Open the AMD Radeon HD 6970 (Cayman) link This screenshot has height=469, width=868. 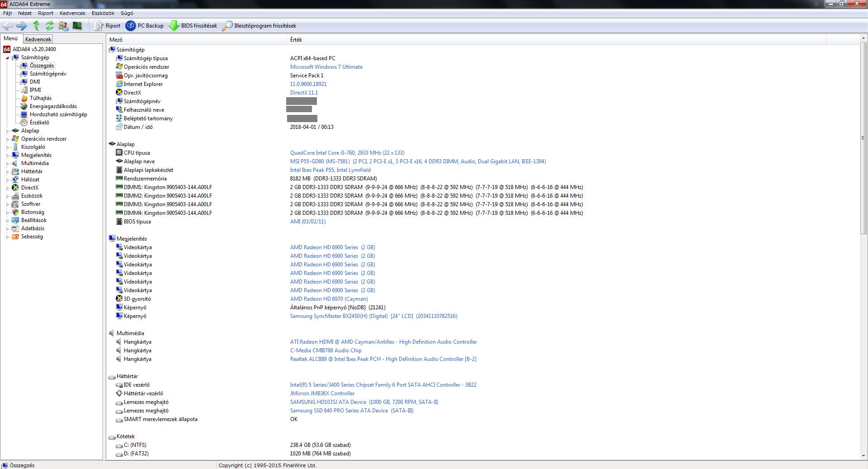pyautogui.click(x=329, y=299)
